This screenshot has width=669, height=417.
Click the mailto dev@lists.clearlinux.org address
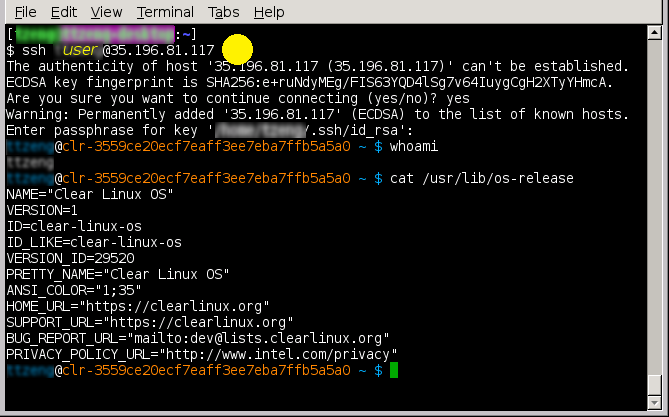(x=258, y=338)
